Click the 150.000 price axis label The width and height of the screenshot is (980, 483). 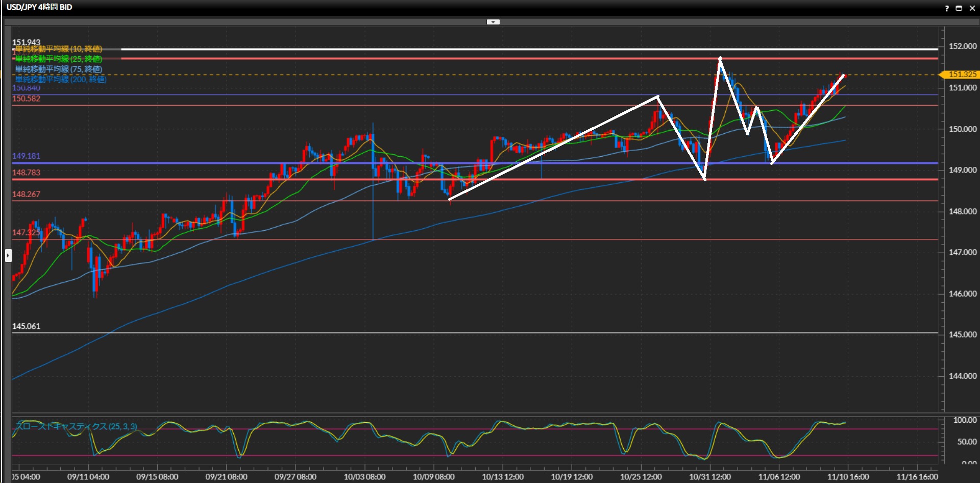(x=962, y=129)
